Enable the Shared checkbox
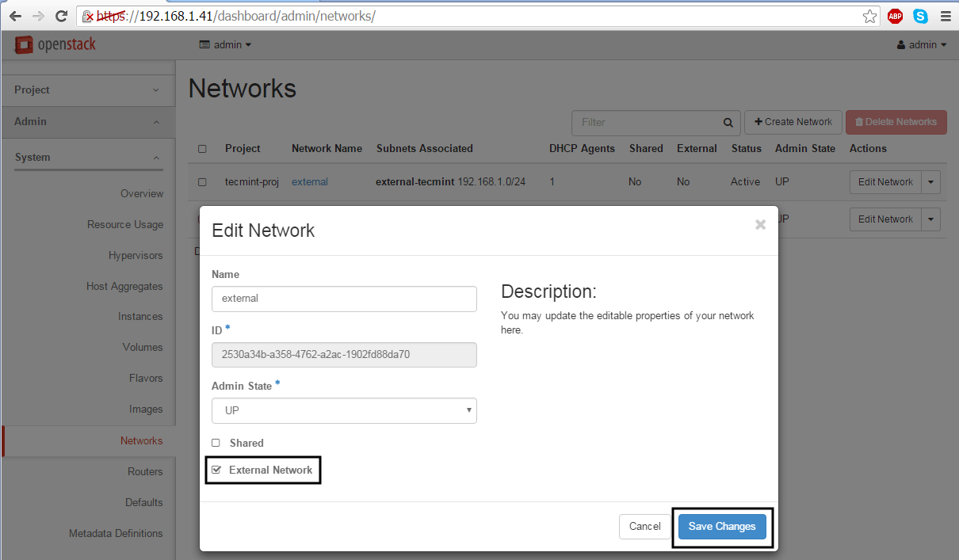 click(216, 443)
